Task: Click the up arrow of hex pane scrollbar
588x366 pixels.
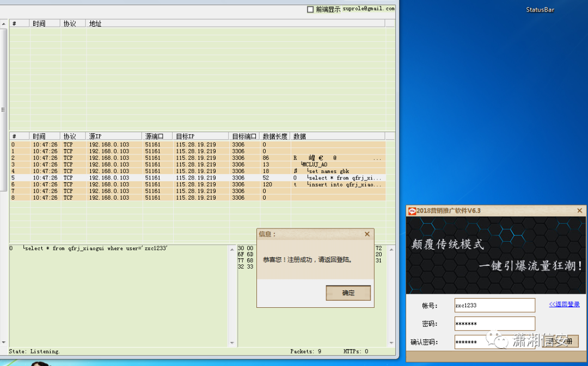Action: pyautogui.click(x=391, y=249)
